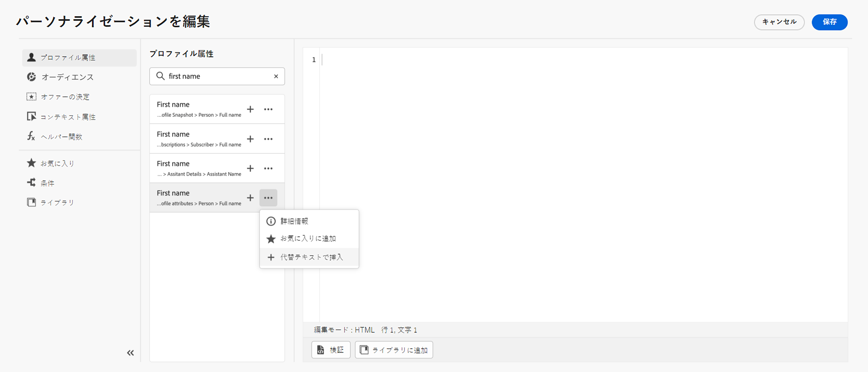
Task: Show the お気に入り favorites list
Action: 57,164
